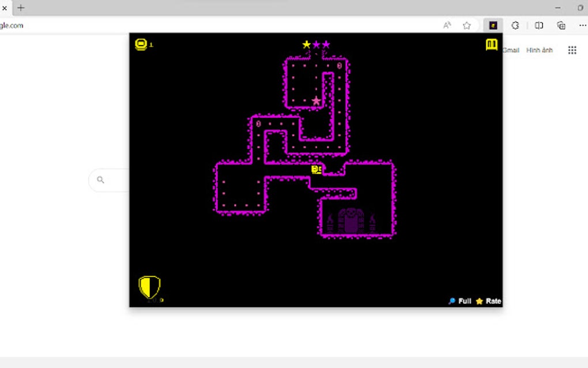Open a new tab with the plus button
This screenshot has width=588, height=368.
click(20, 8)
